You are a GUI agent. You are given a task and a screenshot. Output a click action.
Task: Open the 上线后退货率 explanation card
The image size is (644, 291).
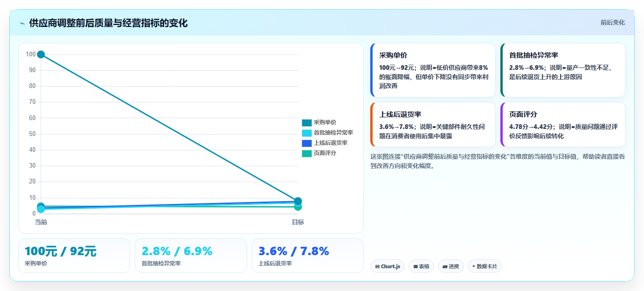click(433, 124)
